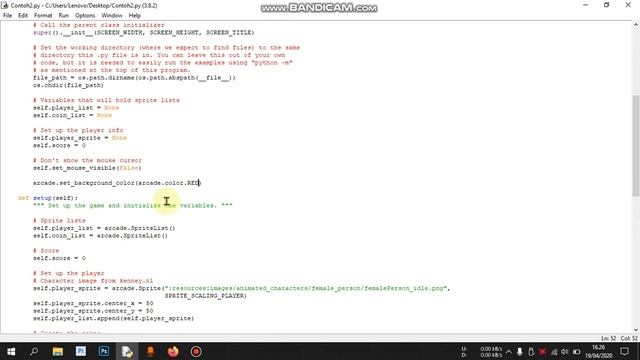Image resolution: width=640 pixels, height=360 pixels.
Task: Click the 'self.coin_list = None' line
Action: [x=72, y=115]
